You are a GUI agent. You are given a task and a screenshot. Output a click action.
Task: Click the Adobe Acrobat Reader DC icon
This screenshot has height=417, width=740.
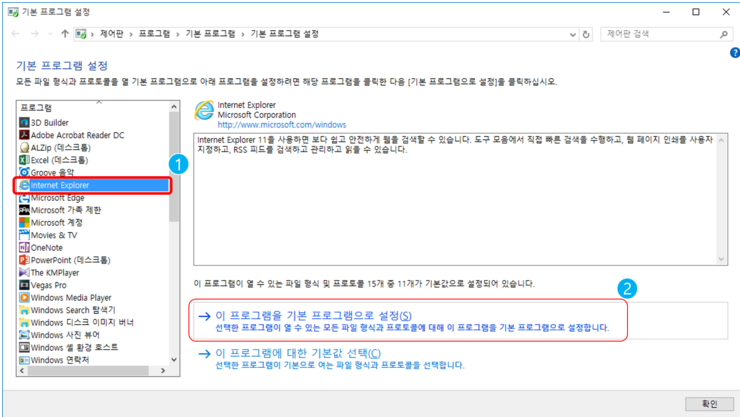(x=24, y=135)
